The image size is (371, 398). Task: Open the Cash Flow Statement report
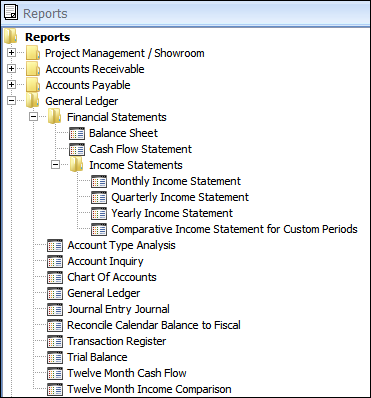140,149
